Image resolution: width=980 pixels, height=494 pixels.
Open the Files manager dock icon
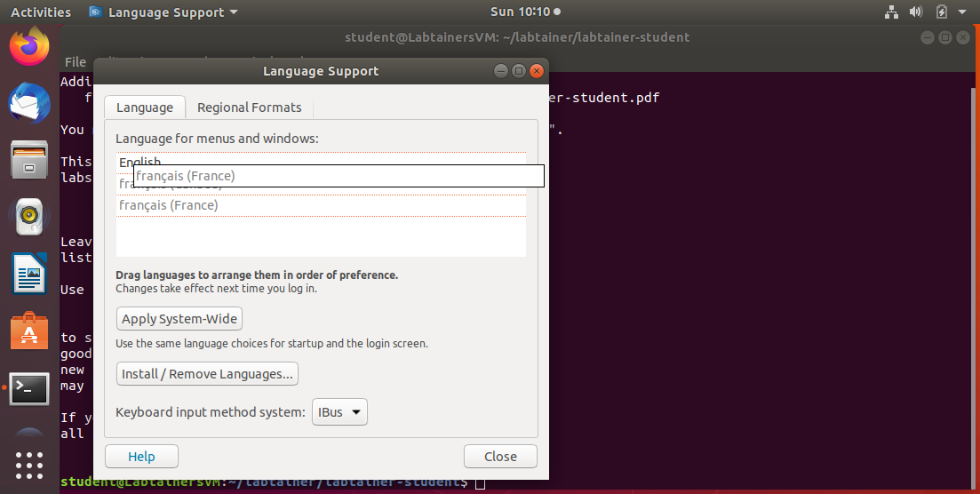click(29, 161)
